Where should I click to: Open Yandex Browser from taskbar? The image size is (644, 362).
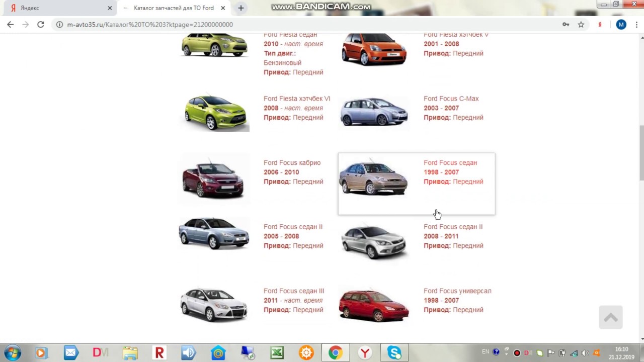click(x=365, y=353)
